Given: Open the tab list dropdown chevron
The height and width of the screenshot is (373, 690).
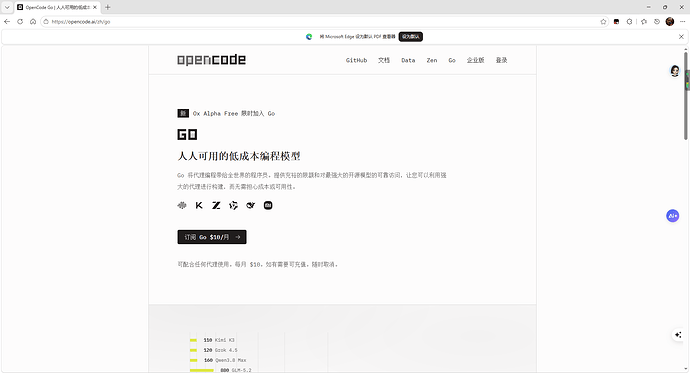Looking at the screenshot, I should [x=7, y=7].
